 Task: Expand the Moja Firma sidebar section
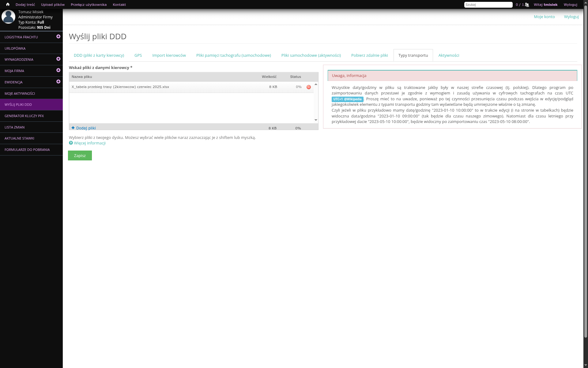tap(58, 70)
